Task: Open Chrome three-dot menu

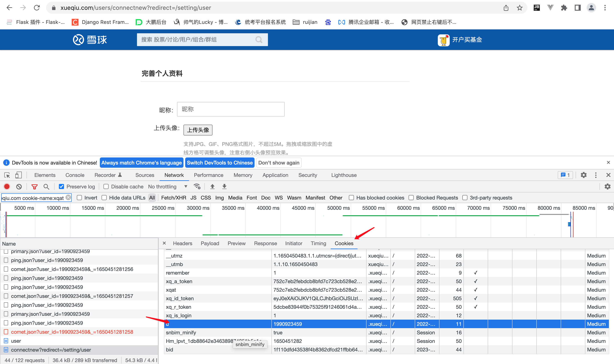Action: (605, 8)
